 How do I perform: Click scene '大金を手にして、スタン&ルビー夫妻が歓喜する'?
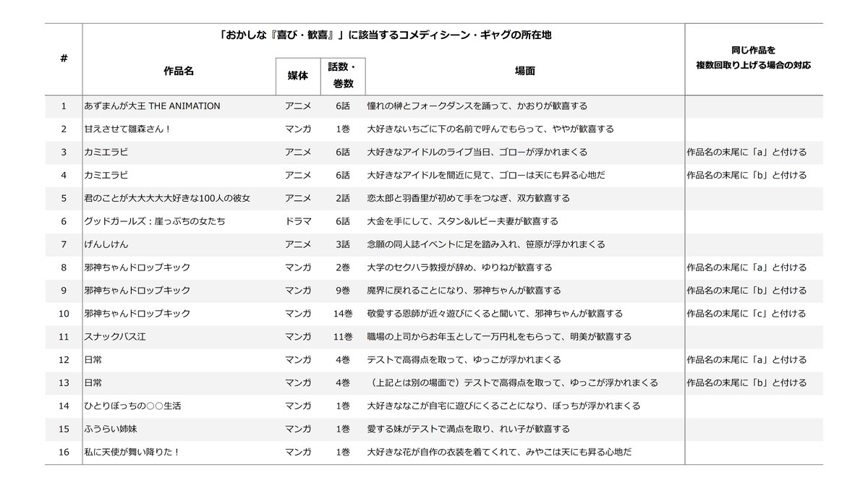(x=463, y=221)
